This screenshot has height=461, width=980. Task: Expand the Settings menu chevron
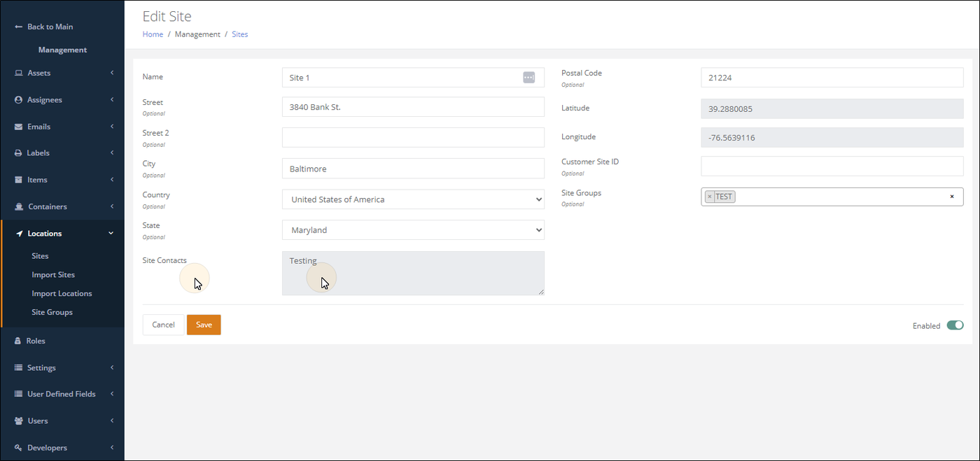click(x=112, y=367)
